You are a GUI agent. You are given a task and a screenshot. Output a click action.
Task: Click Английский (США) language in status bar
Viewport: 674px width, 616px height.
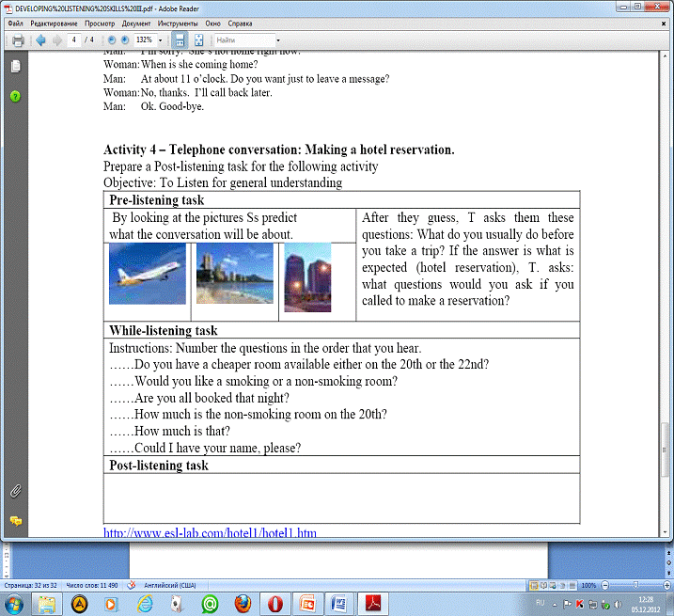point(174,584)
